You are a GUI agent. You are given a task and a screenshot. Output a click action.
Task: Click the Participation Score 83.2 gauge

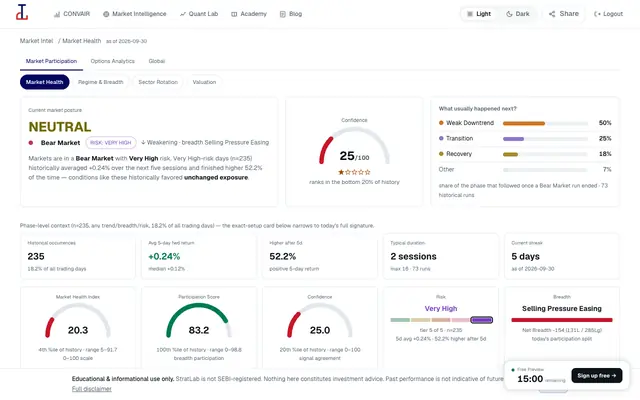(199, 322)
